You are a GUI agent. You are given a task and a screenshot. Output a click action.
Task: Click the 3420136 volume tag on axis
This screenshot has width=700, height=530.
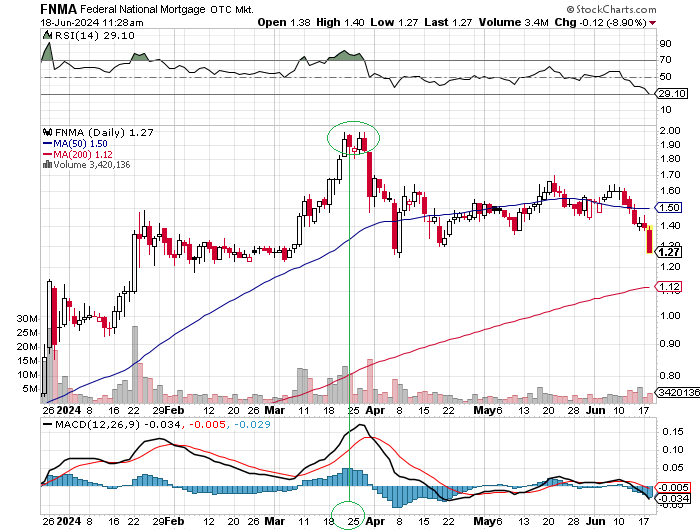[677, 392]
